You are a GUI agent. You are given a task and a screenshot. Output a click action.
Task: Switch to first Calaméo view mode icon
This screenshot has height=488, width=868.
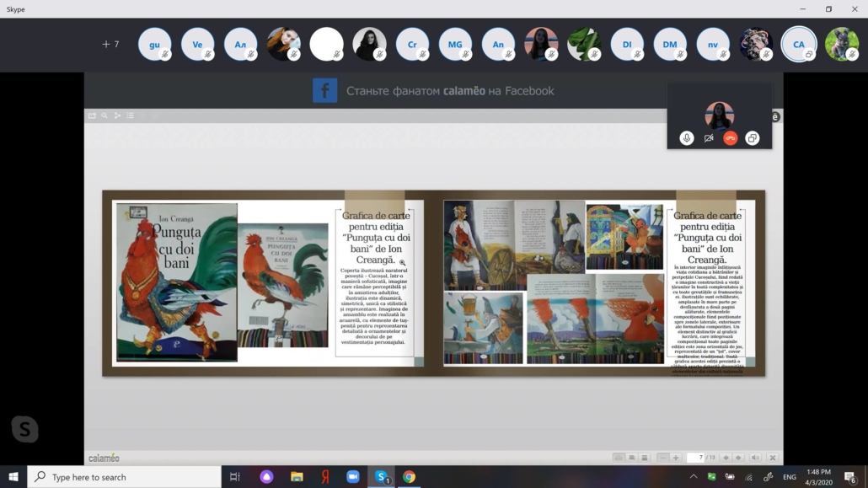(x=619, y=458)
